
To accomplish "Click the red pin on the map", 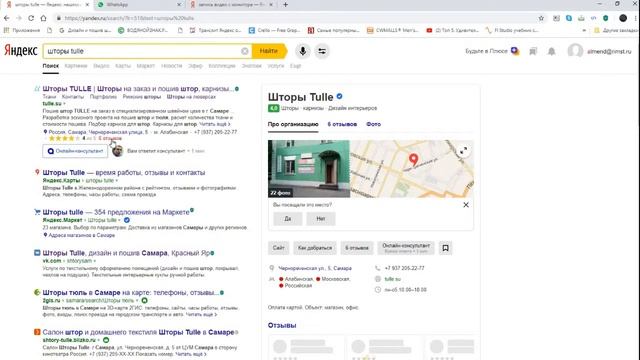I will pos(413,159).
